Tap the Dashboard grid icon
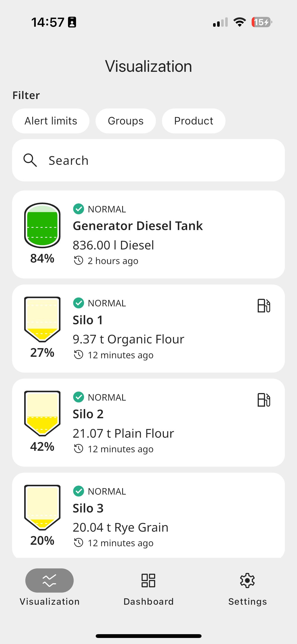Image resolution: width=297 pixels, height=644 pixels. click(x=148, y=581)
